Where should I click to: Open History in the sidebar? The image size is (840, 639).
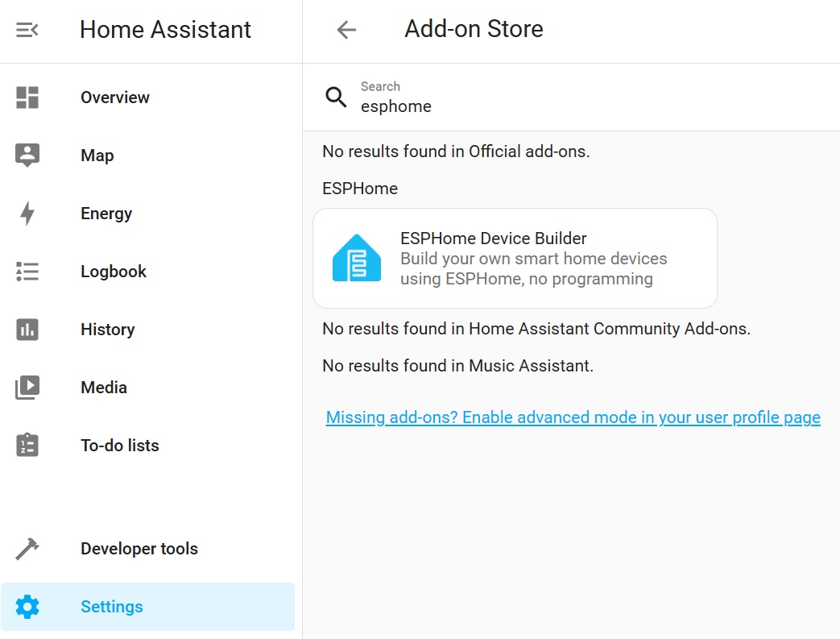point(148,329)
